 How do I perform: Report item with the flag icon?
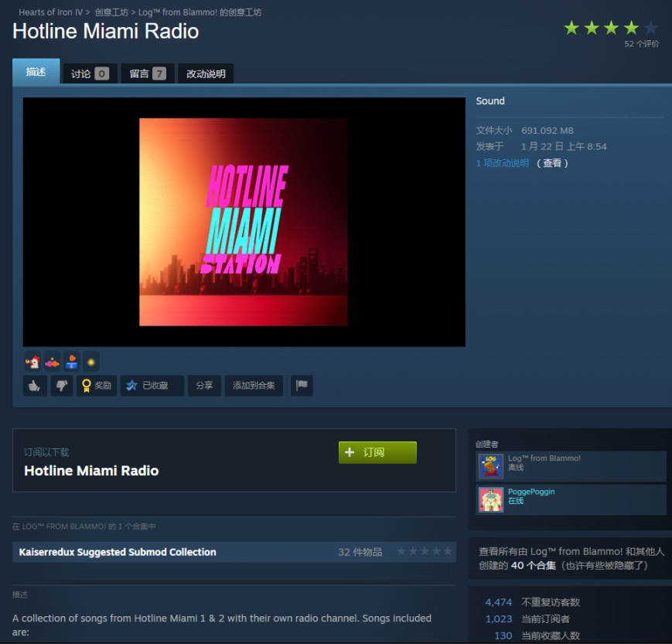coord(302,386)
